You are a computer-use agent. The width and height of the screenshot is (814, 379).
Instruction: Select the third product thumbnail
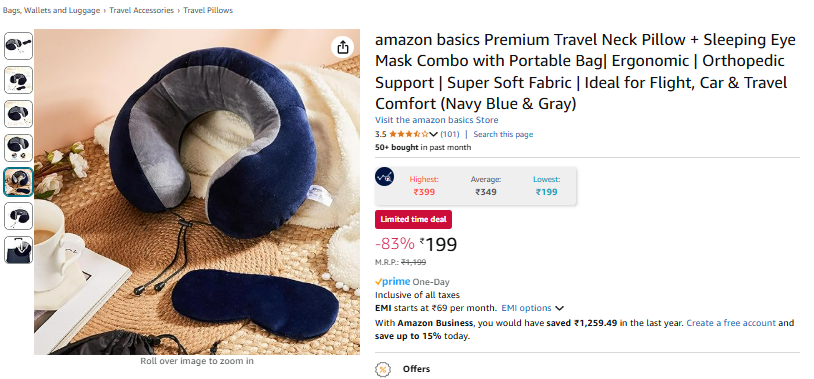click(x=19, y=114)
